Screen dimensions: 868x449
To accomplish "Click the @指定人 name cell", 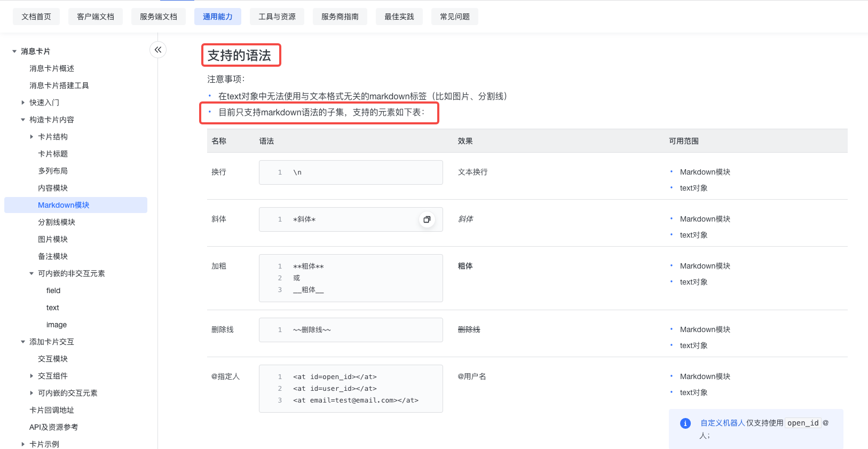I will click(x=225, y=376).
